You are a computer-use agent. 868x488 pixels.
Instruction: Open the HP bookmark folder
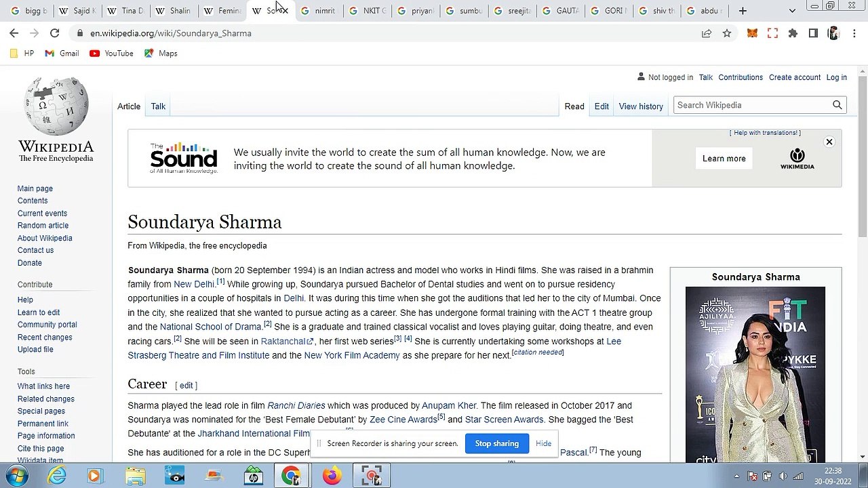coord(22,54)
